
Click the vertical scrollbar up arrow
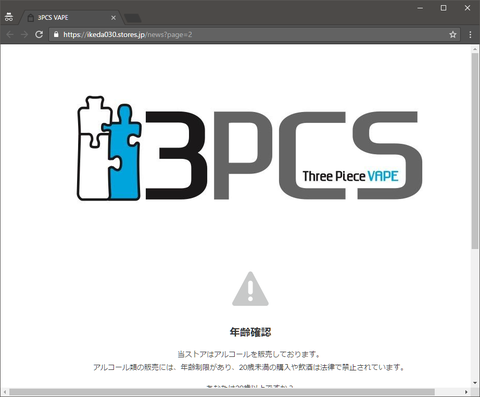click(x=475, y=49)
